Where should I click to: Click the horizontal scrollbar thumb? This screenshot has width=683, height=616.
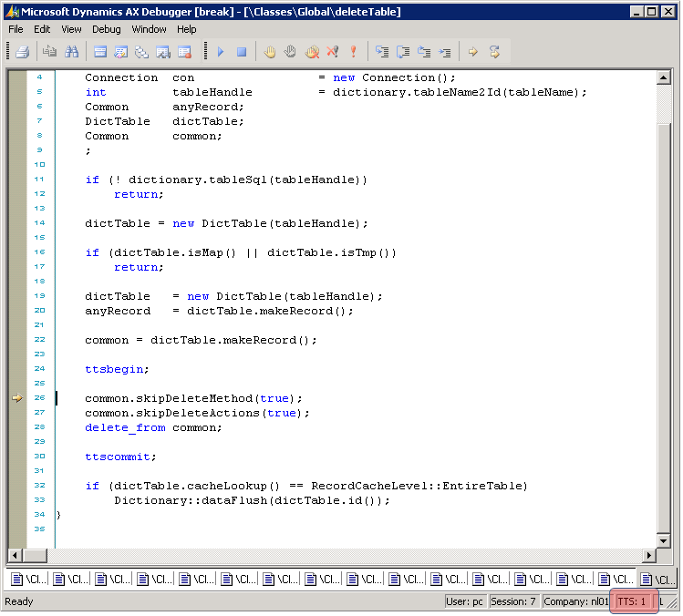35,555
